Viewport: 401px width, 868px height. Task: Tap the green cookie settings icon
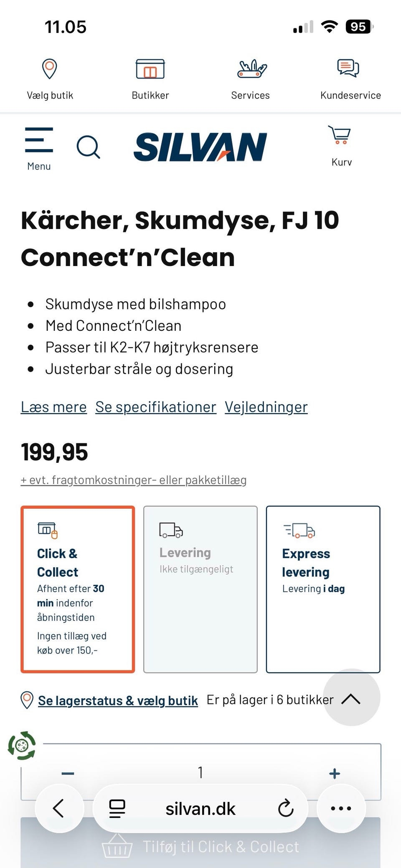click(x=22, y=746)
